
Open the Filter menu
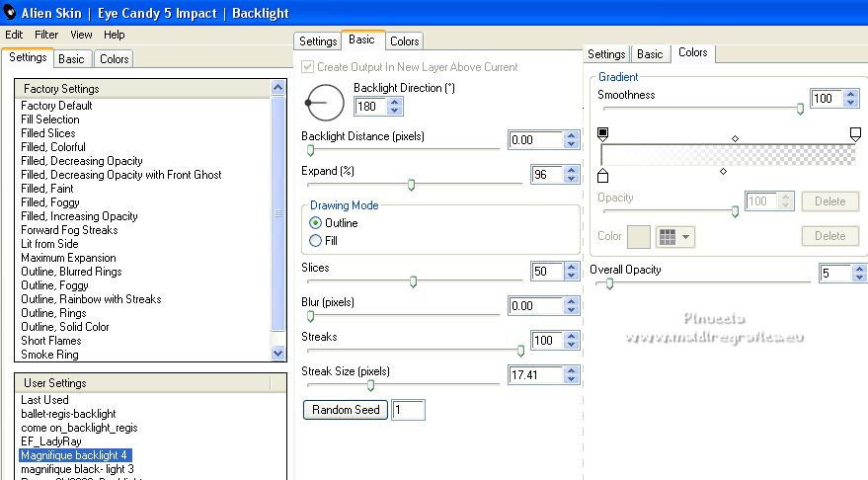pos(46,35)
